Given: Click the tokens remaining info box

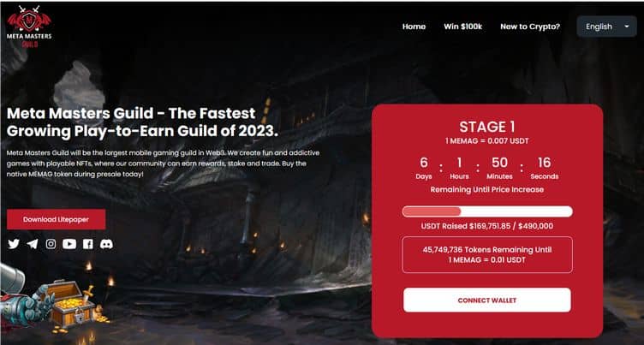Looking at the screenshot, I should [487, 254].
